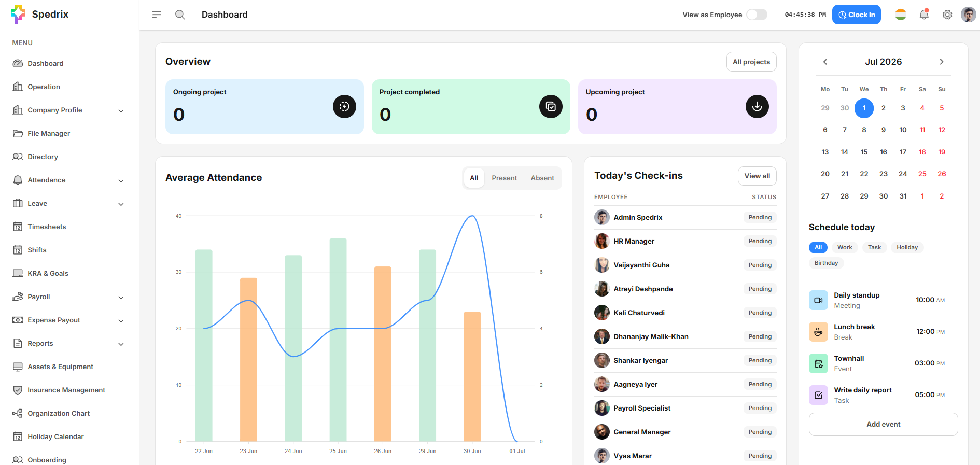Click the search magnifier icon
Screen dimensions: 980x465
(x=180, y=15)
